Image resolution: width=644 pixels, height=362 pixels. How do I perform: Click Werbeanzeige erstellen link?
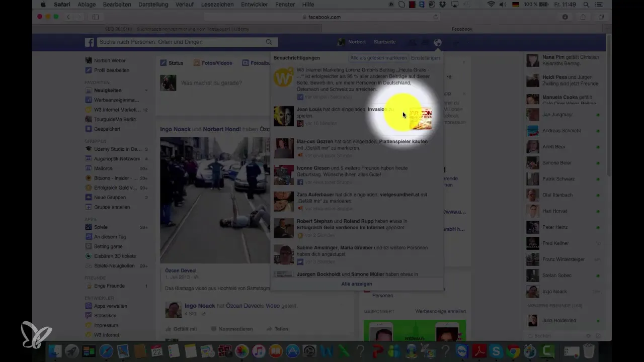[x=440, y=311]
